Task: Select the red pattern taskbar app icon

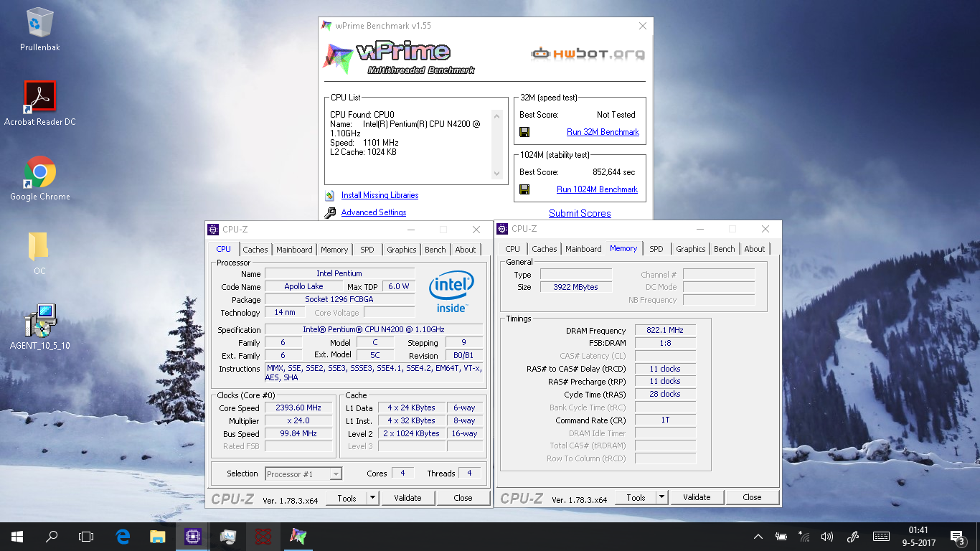Action: coord(263,536)
